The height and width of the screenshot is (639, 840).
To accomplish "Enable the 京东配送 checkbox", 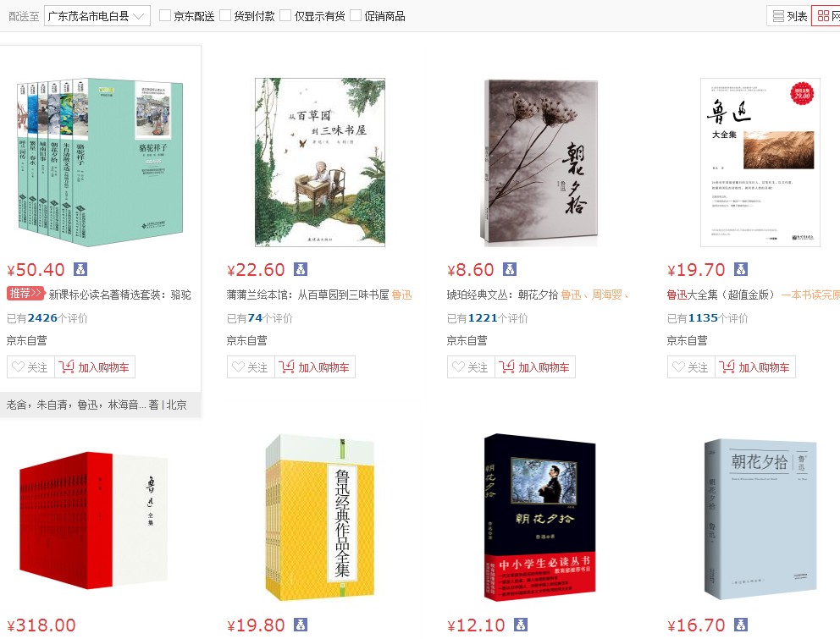I will [x=165, y=15].
